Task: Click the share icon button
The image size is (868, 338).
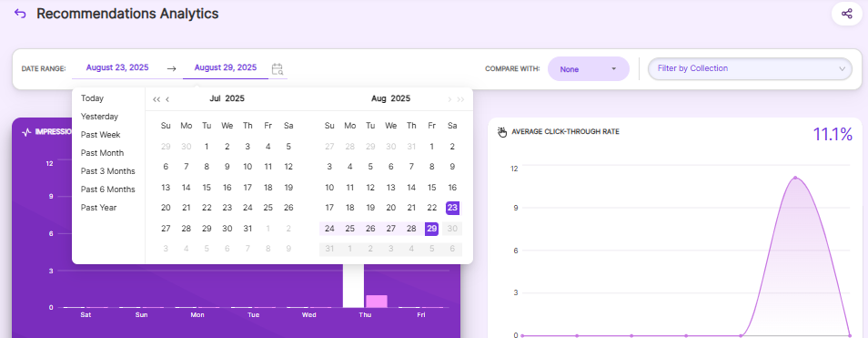Action: (846, 14)
